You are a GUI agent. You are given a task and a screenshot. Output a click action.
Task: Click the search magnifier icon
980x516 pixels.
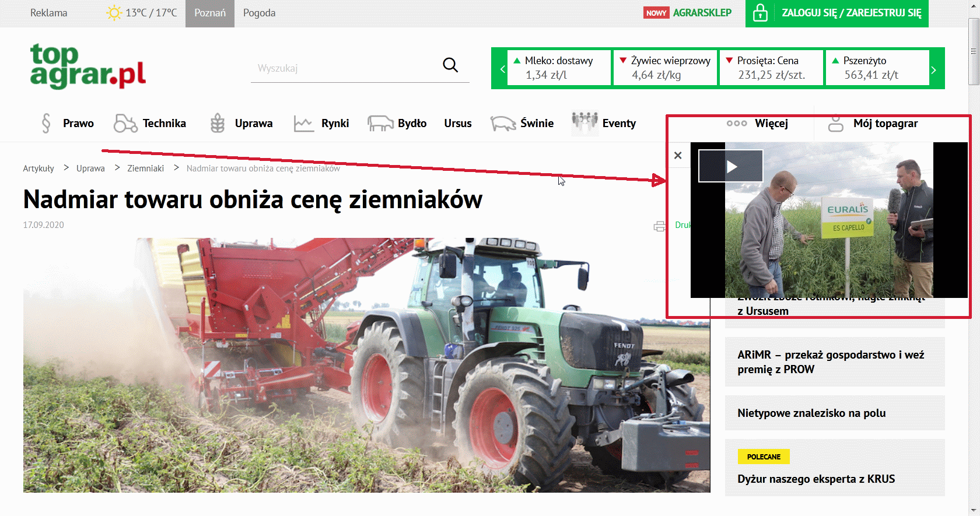click(x=450, y=65)
